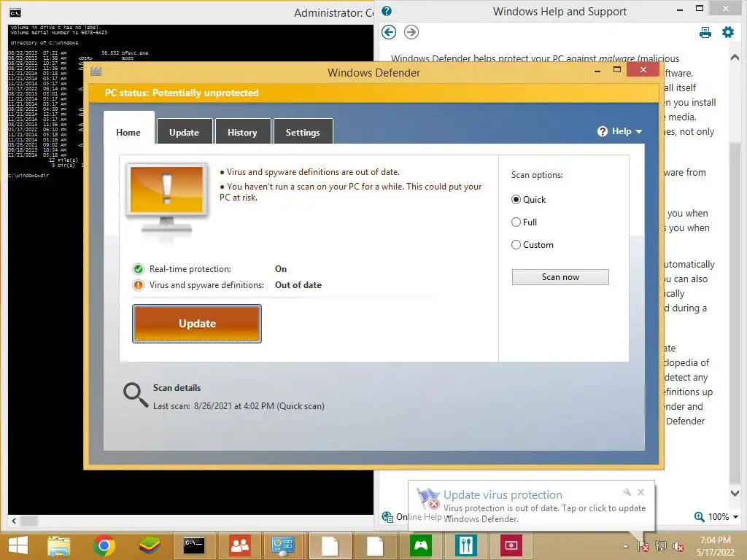Open the Update virus protection notification

coord(531,507)
